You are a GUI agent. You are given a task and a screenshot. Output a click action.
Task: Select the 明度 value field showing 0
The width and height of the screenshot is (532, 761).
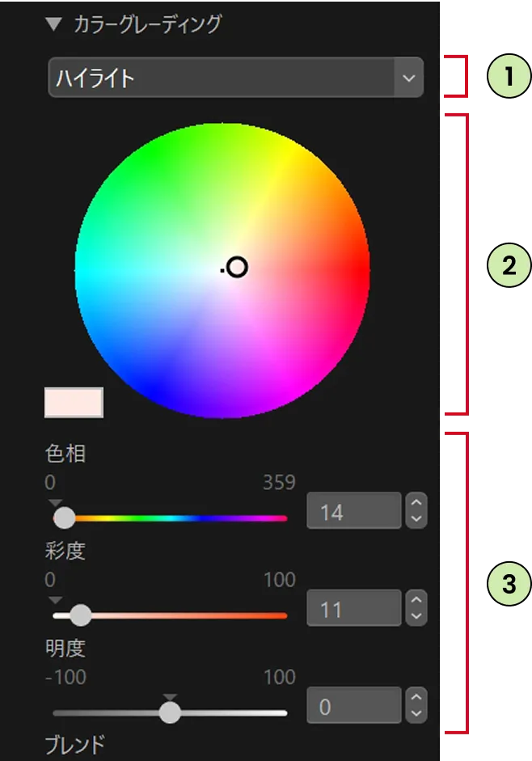pyautogui.click(x=353, y=706)
